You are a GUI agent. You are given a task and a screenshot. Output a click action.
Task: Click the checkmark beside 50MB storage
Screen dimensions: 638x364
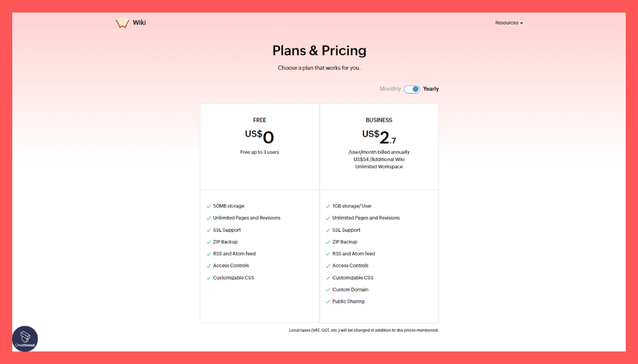[x=207, y=206]
